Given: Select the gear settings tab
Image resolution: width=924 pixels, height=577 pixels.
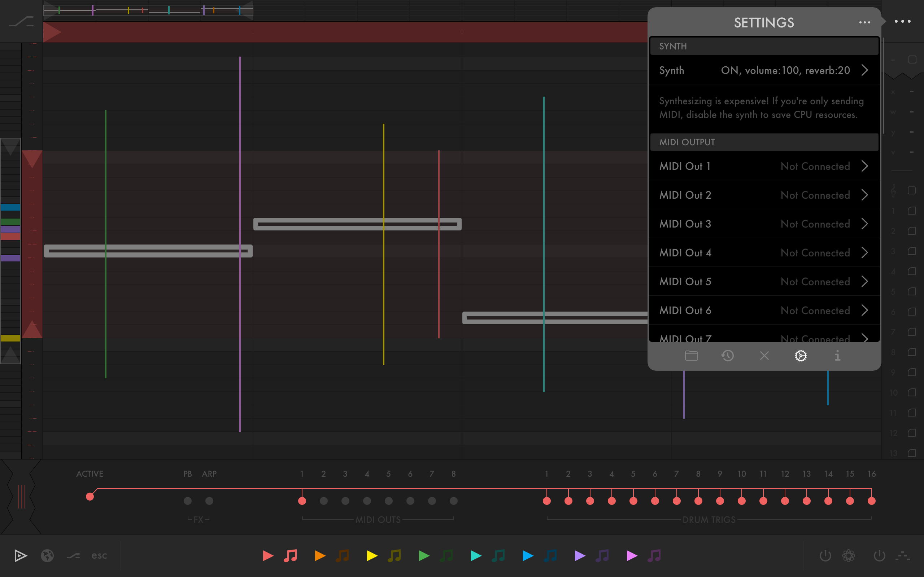Looking at the screenshot, I should pyautogui.click(x=801, y=356).
